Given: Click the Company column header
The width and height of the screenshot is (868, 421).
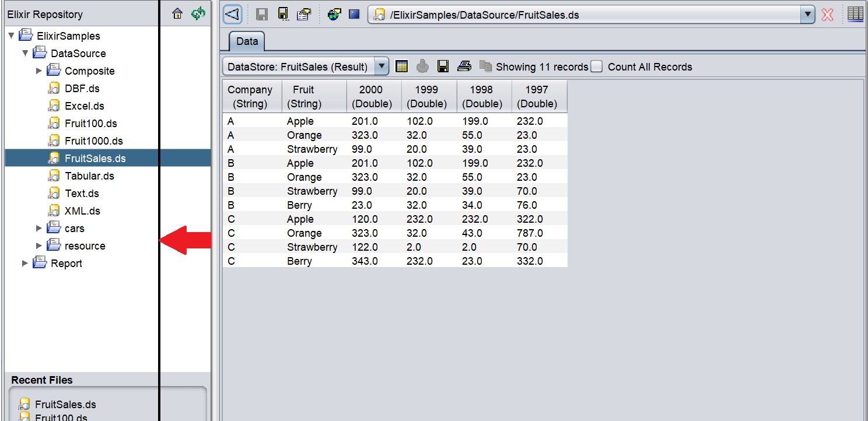Looking at the screenshot, I should [x=250, y=97].
